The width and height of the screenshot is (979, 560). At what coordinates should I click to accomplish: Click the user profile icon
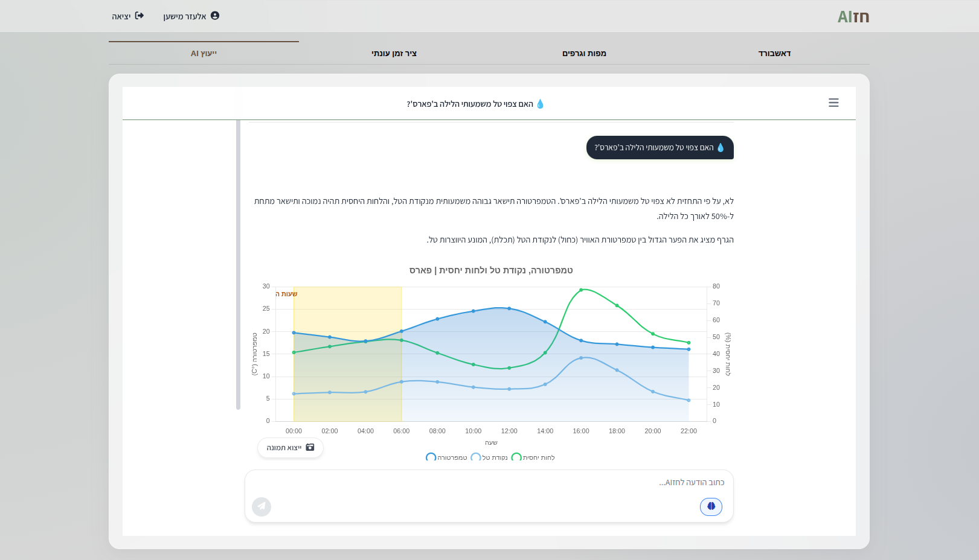[x=215, y=16]
